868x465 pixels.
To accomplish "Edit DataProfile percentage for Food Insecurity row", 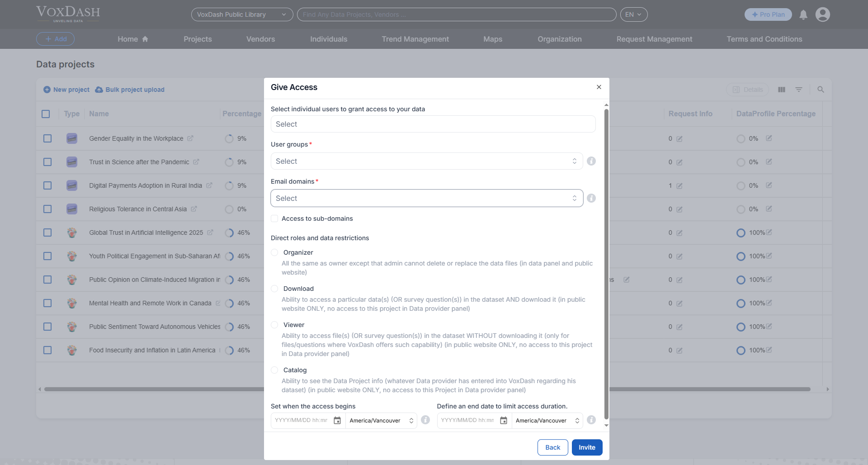I will pos(769,350).
